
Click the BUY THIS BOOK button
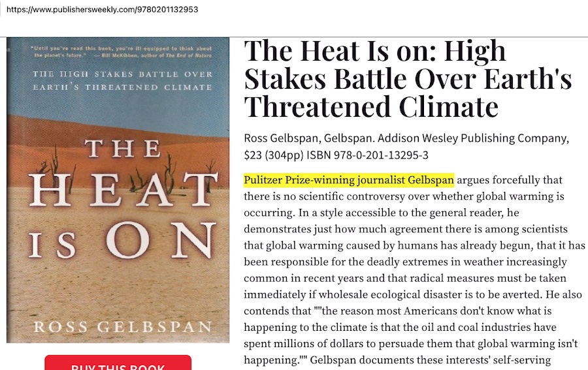[118, 363]
